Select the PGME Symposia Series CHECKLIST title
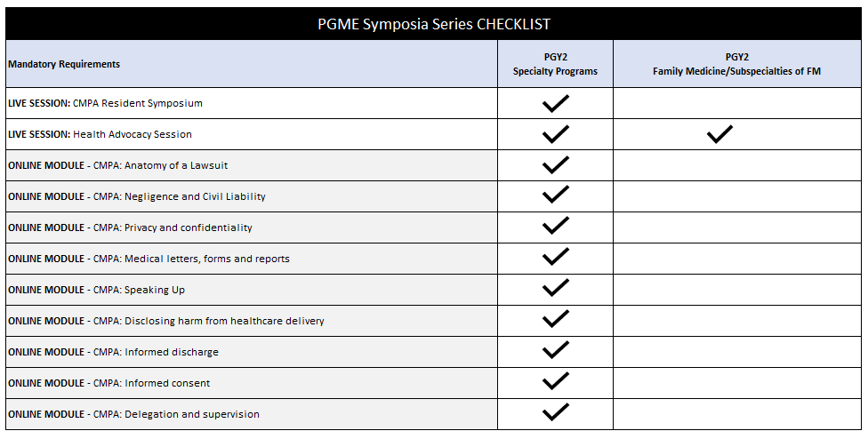This screenshot has height=439, width=868. pyautogui.click(x=433, y=24)
